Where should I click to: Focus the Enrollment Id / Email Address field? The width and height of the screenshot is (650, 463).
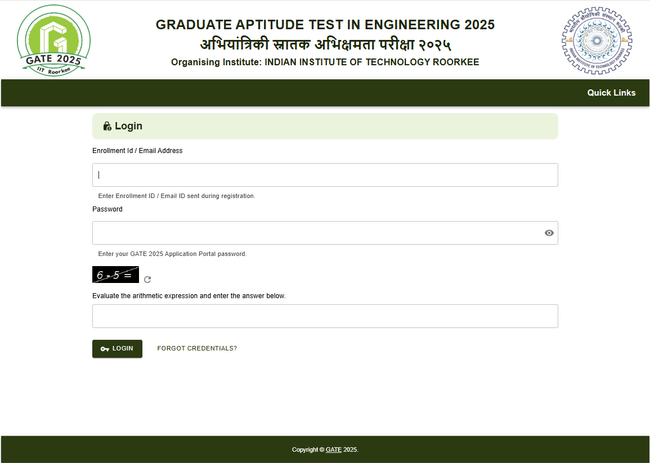coord(324,175)
